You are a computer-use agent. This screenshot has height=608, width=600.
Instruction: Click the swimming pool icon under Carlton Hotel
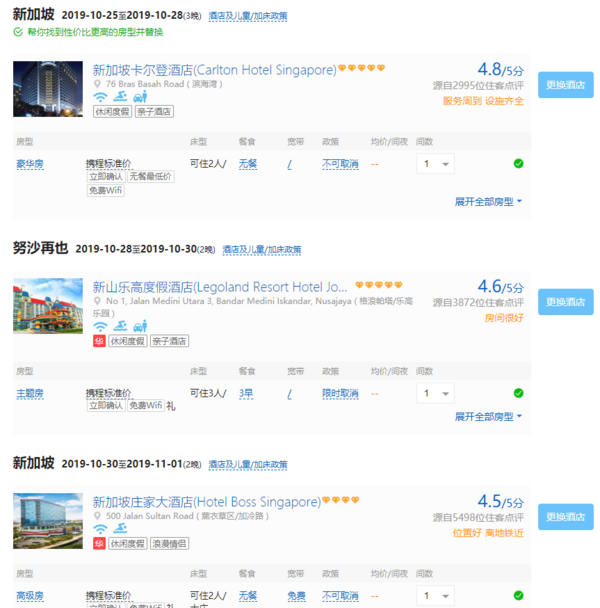(x=120, y=97)
